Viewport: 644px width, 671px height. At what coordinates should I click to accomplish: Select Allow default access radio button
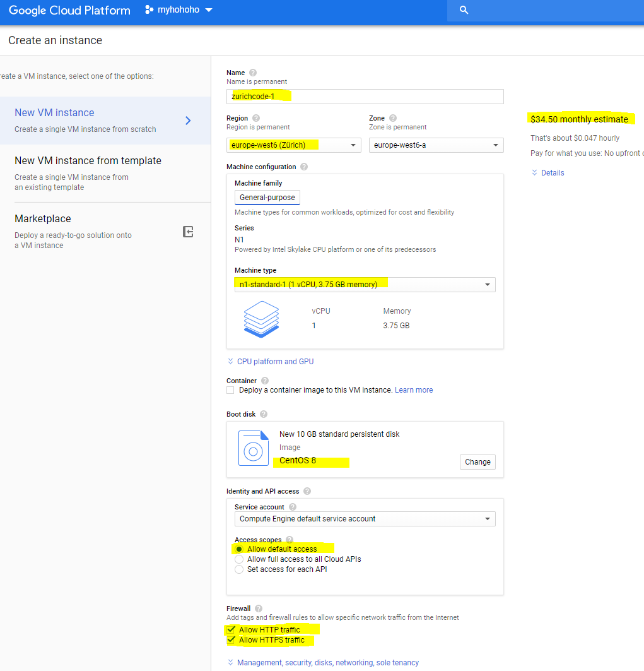[x=239, y=549]
